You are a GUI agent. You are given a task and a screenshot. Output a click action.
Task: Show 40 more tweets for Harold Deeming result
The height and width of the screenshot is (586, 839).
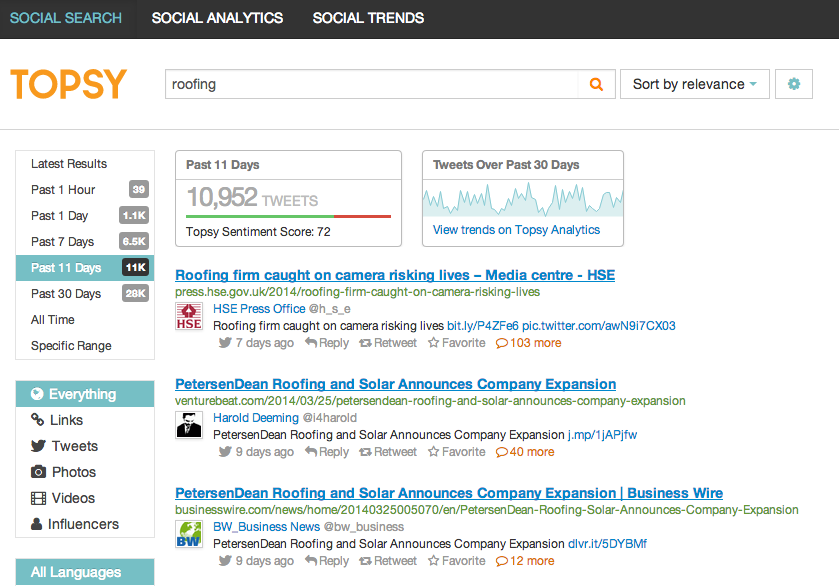coord(525,452)
